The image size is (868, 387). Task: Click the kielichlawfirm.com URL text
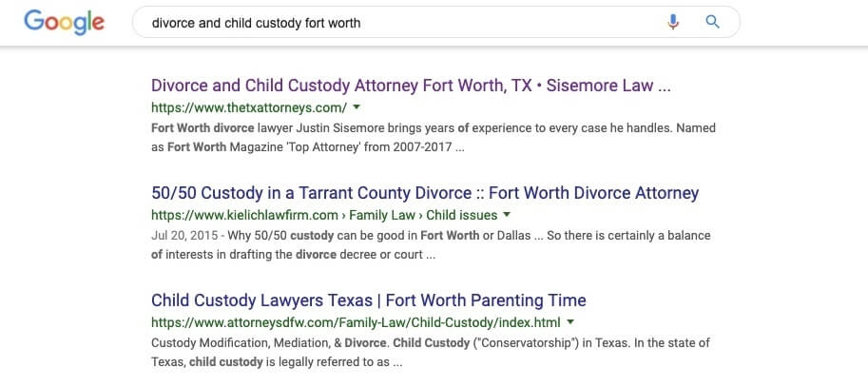[x=244, y=215]
